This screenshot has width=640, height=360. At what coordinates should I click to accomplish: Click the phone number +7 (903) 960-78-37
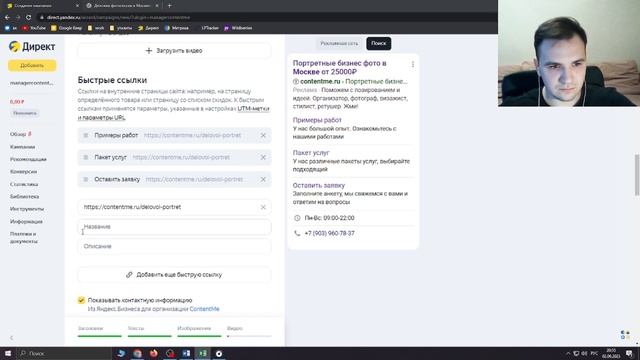[329, 233]
